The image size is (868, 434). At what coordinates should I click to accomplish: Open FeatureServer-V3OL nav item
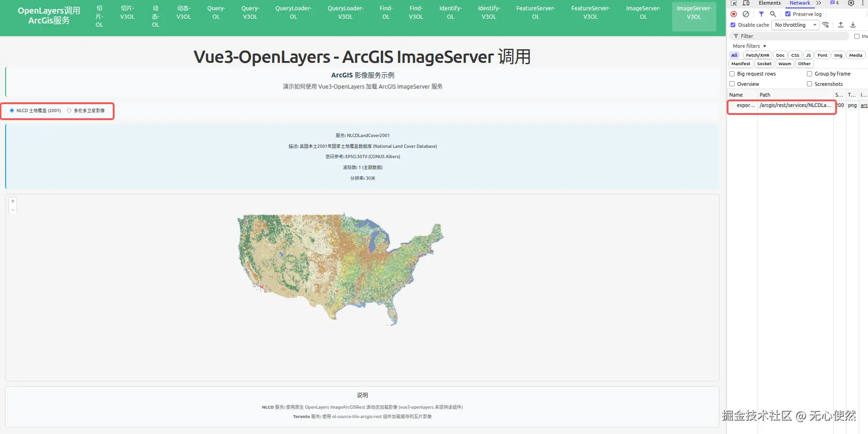click(x=590, y=13)
